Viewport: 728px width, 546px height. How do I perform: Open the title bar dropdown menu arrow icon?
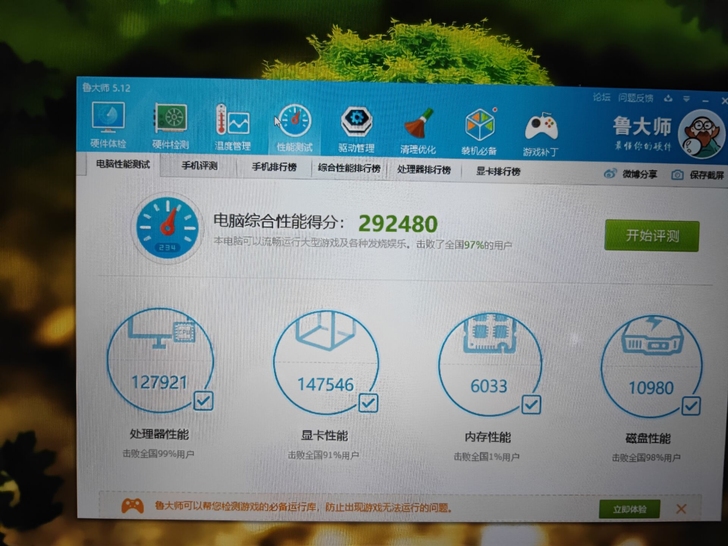pyautogui.click(x=686, y=99)
